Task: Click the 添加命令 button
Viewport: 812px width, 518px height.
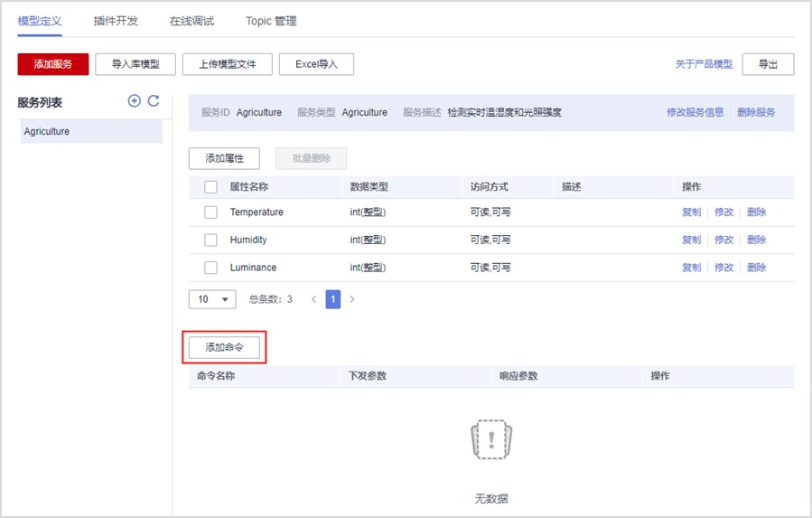Action: click(x=224, y=348)
